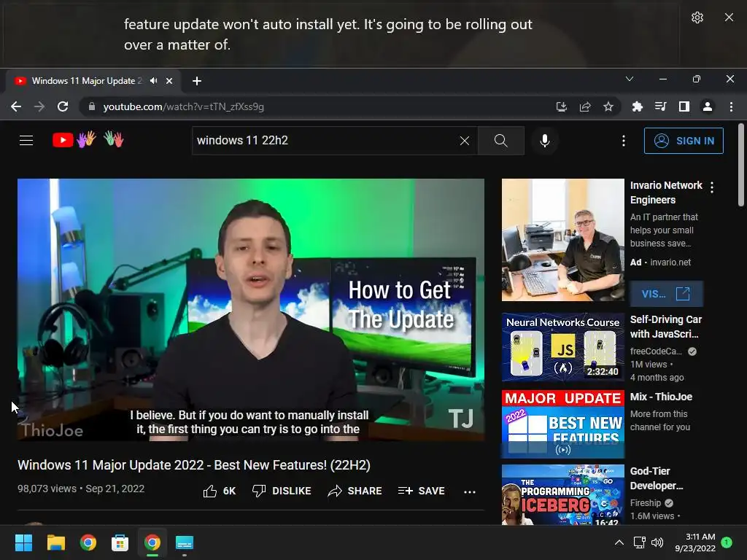Open Mix - ThioJoe playlist title
This screenshot has height=560, width=747.
pyautogui.click(x=661, y=397)
